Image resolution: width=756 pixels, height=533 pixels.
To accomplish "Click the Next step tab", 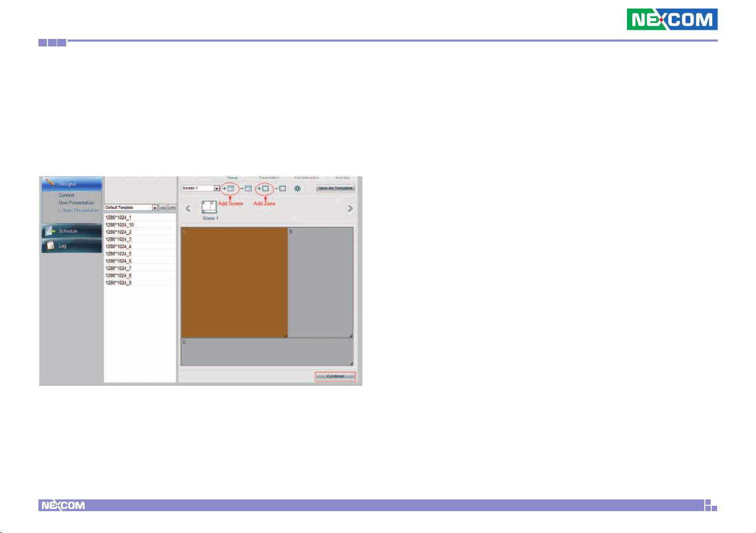I will [342, 178].
